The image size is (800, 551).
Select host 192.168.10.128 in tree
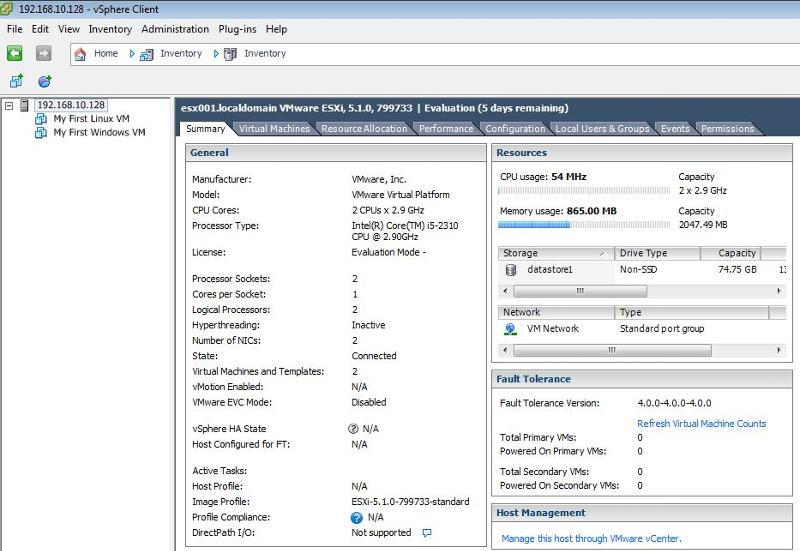[x=71, y=105]
